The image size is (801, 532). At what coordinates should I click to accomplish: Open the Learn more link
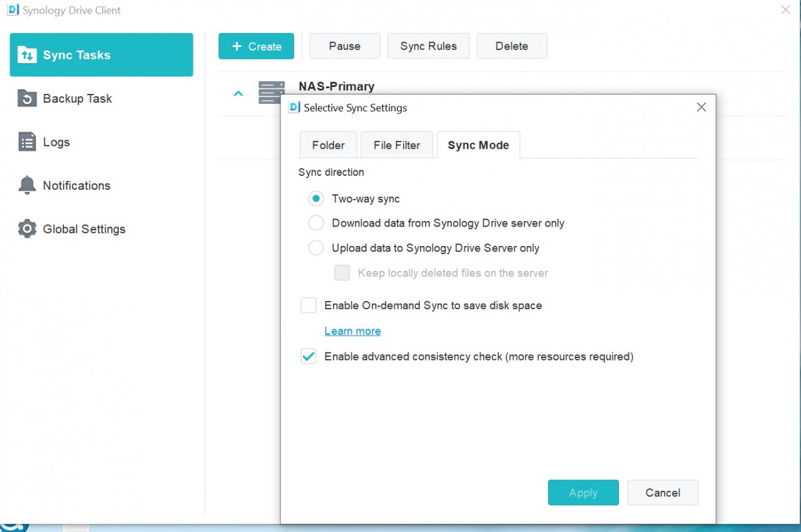tap(352, 331)
